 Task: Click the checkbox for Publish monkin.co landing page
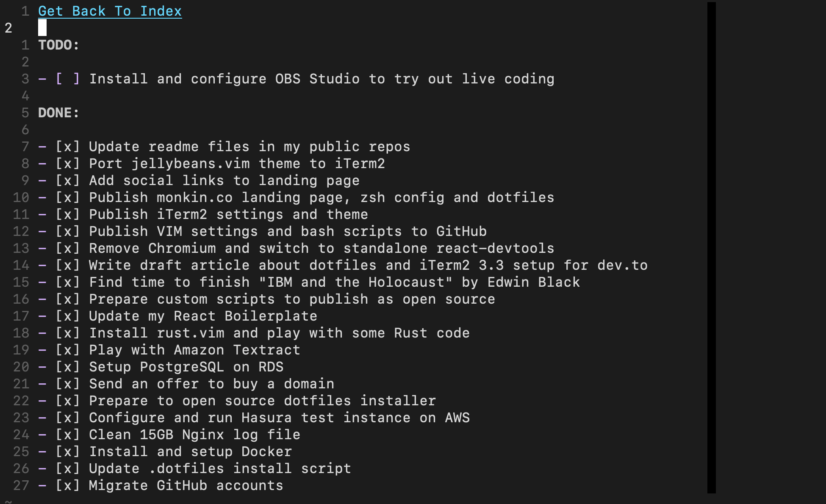(x=68, y=197)
